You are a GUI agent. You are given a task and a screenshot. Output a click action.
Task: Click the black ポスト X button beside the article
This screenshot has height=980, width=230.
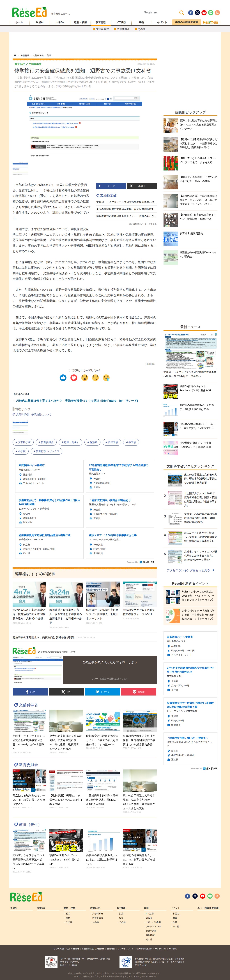tap(142, 186)
